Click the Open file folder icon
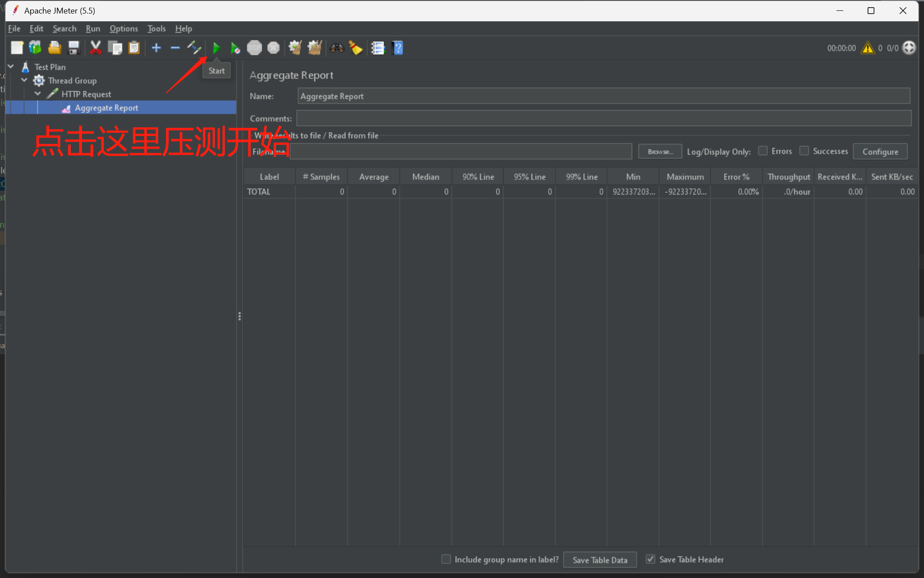 pyautogui.click(x=55, y=48)
